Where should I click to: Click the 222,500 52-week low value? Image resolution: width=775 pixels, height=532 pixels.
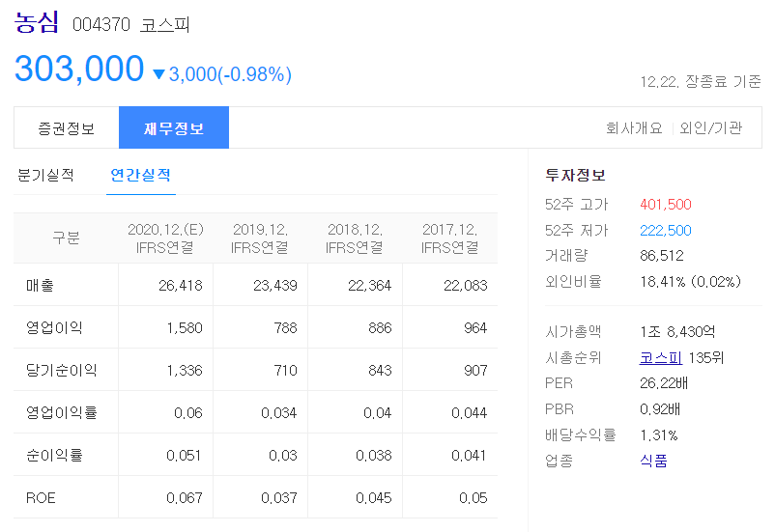click(x=666, y=230)
